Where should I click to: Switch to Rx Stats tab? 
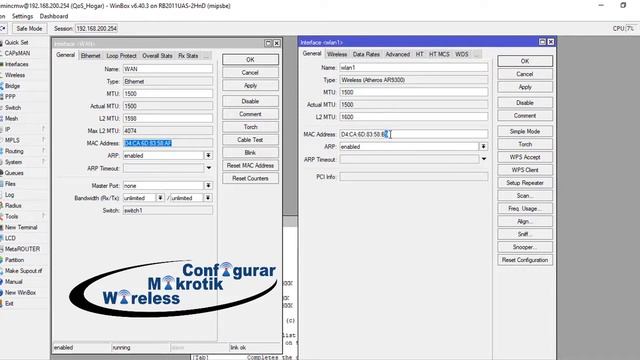pyautogui.click(x=188, y=56)
